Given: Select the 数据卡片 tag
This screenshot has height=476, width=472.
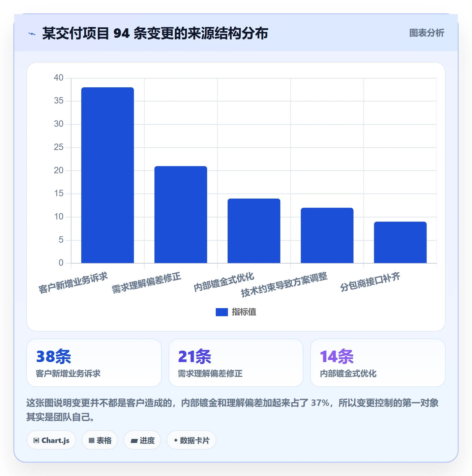Looking at the screenshot, I should [x=191, y=440].
